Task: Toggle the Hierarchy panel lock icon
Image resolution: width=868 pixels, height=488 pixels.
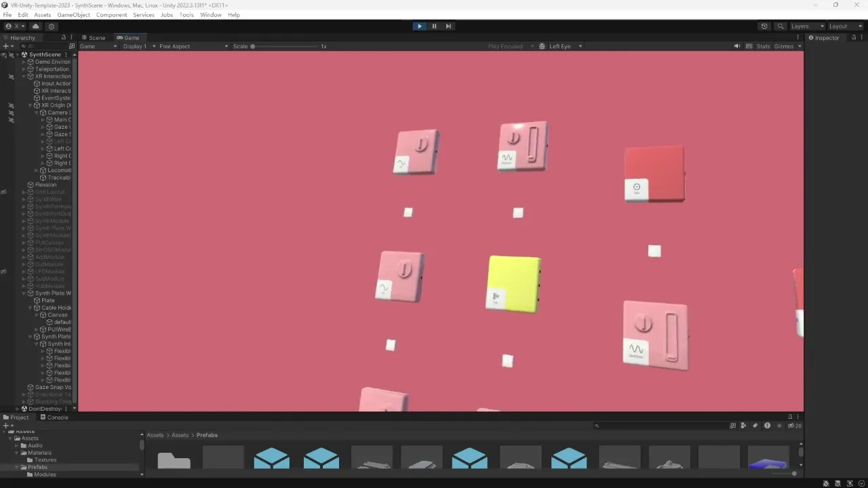Action: 64,38
